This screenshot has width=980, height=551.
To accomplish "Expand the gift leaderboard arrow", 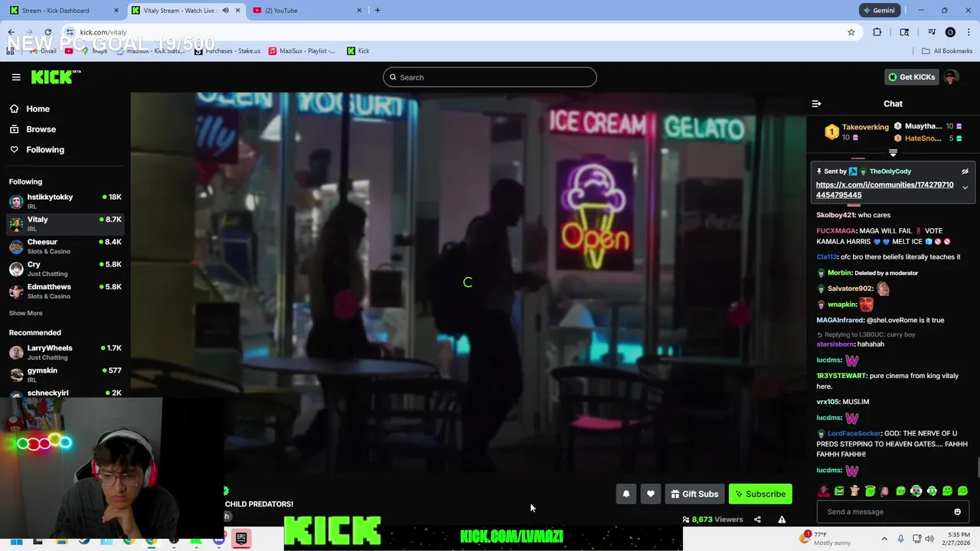I will point(893,153).
